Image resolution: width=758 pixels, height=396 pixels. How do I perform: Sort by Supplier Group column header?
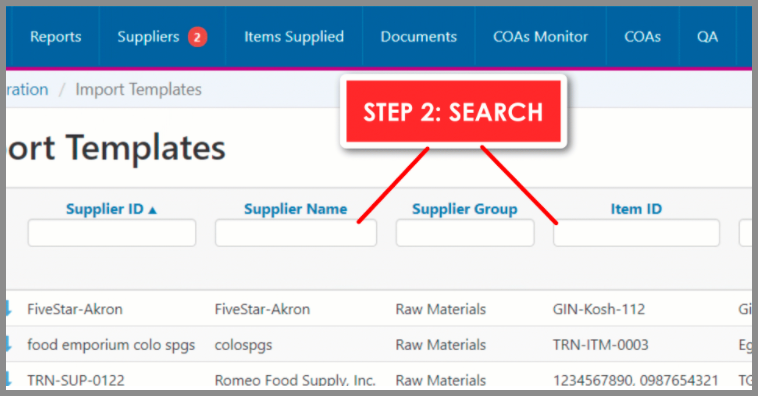tap(465, 209)
